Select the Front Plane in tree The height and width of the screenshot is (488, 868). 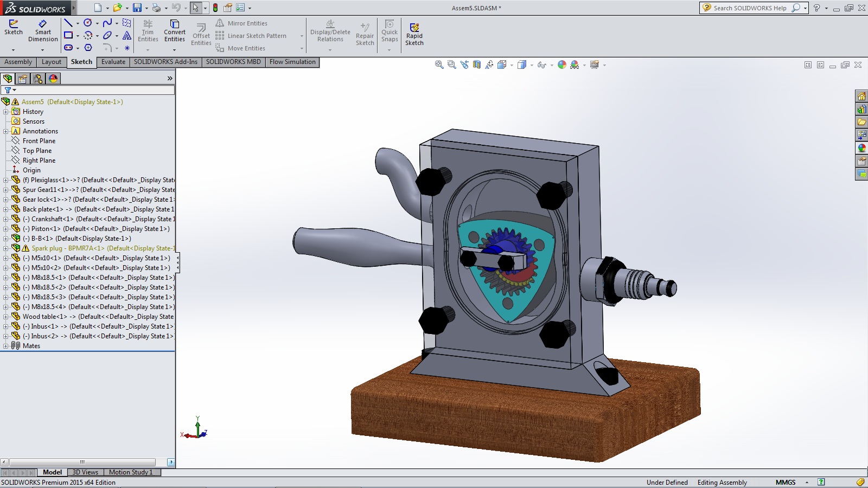(x=39, y=141)
